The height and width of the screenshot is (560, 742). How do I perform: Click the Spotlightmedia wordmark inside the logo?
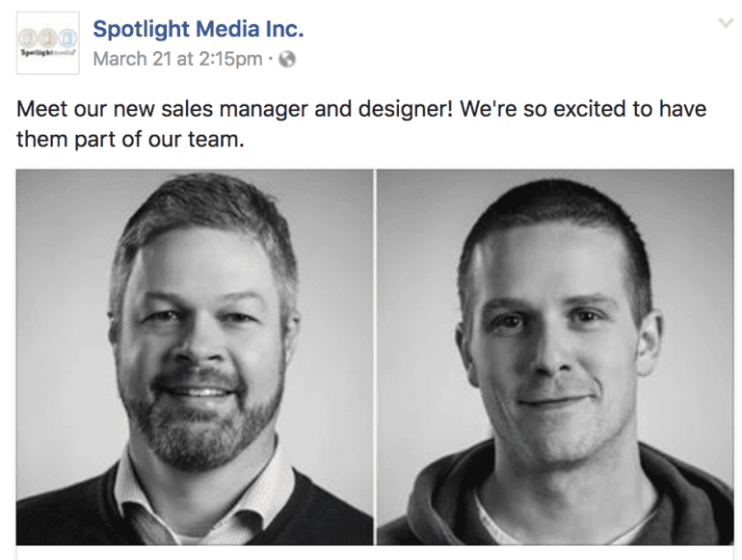tap(47, 52)
